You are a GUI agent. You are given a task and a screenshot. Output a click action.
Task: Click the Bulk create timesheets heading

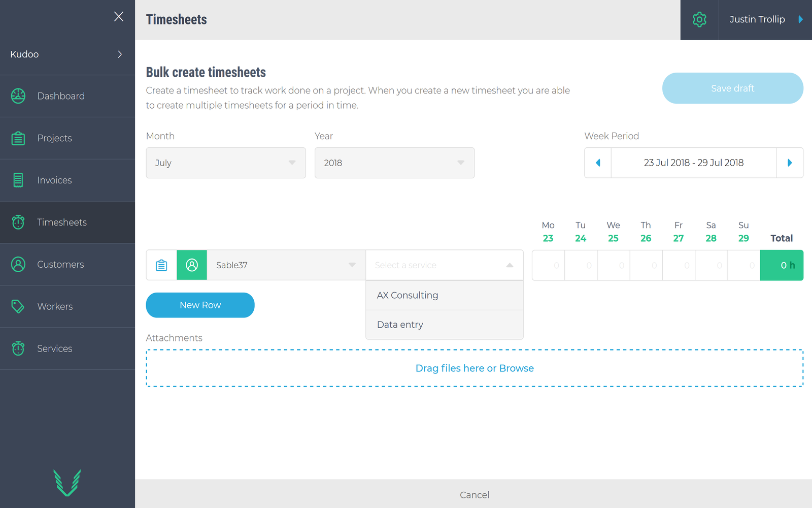[206, 72]
